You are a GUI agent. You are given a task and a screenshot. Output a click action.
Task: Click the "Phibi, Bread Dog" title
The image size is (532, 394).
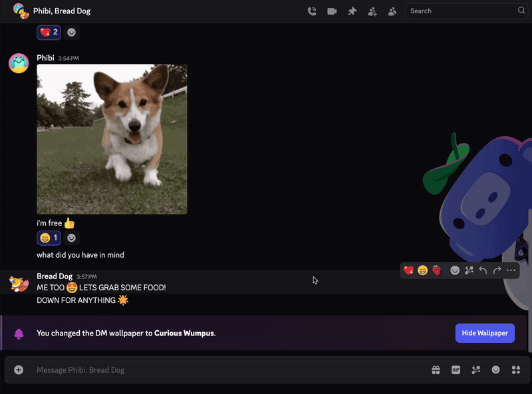point(62,11)
